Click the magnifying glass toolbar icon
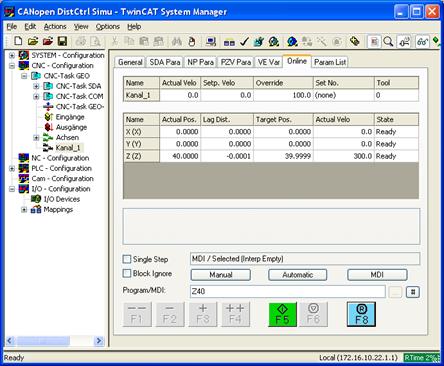444x366 pixels. coord(388,42)
